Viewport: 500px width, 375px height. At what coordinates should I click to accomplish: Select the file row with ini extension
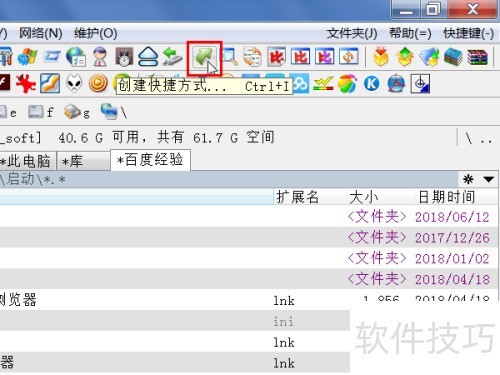175,321
